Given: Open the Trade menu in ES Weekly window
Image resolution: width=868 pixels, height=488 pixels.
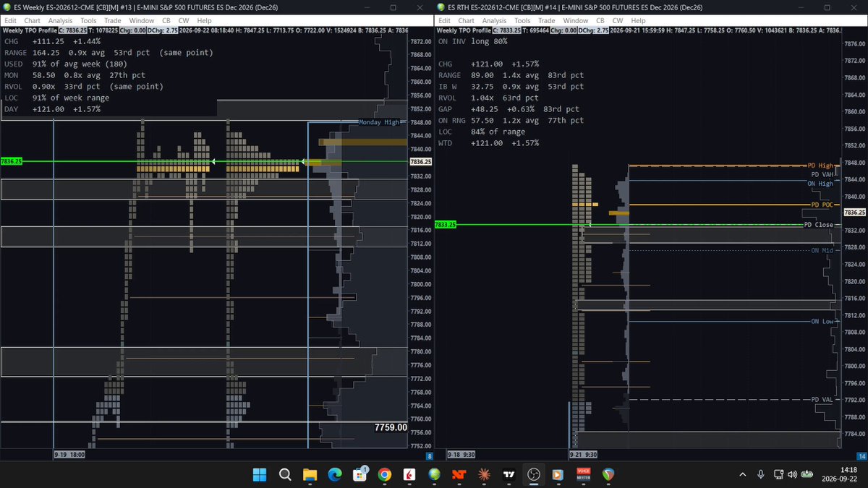Looking at the screenshot, I should (114, 21).
